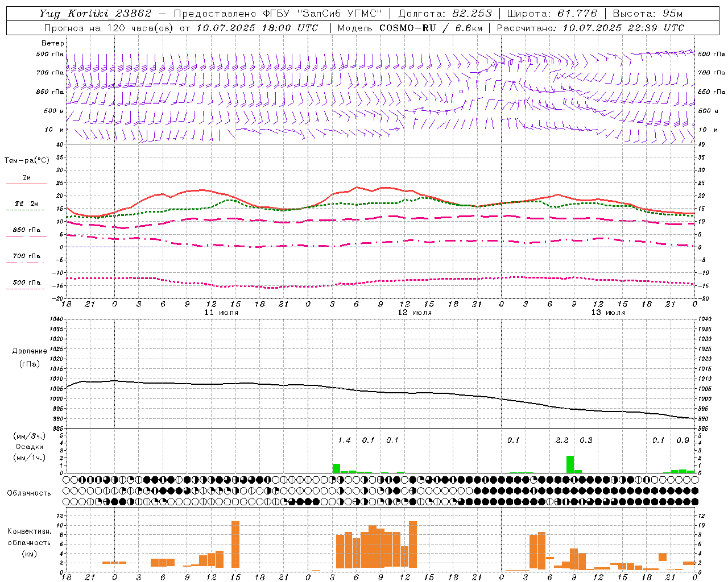This screenshot has height=582, width=728.
Task: Click the 1.4 precipitation amount value
Action: [344, 440]
